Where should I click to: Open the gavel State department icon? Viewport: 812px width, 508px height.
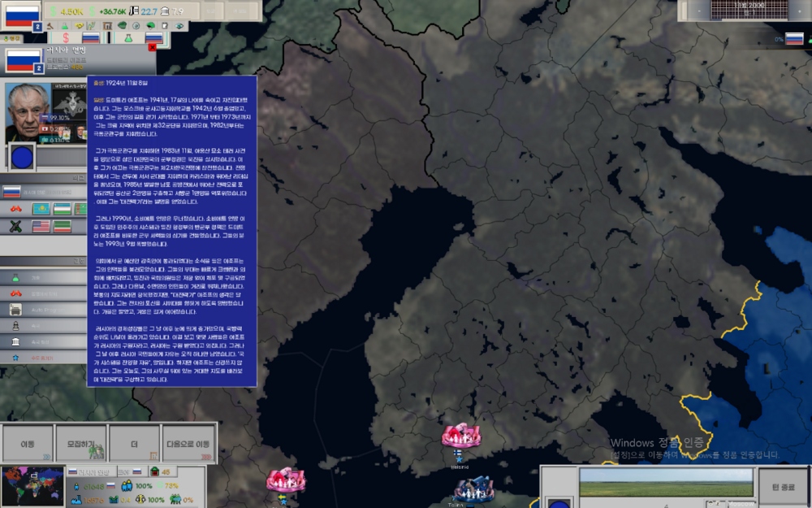tap(50, 25)
